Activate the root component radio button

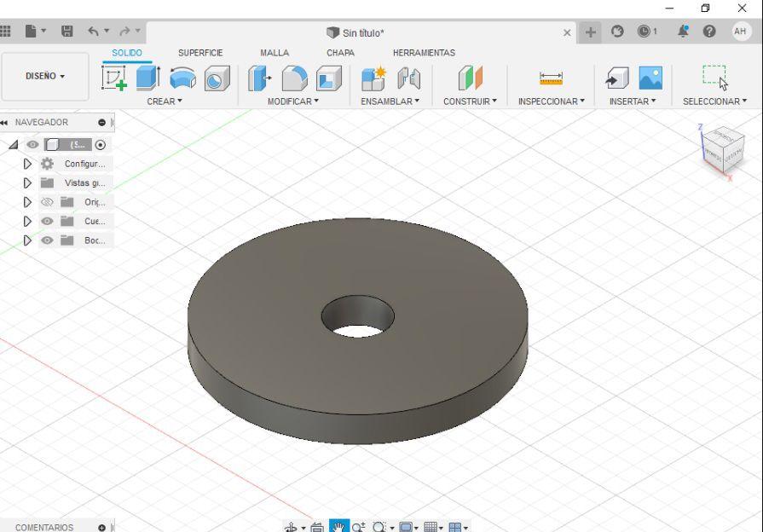click(101, 145)
